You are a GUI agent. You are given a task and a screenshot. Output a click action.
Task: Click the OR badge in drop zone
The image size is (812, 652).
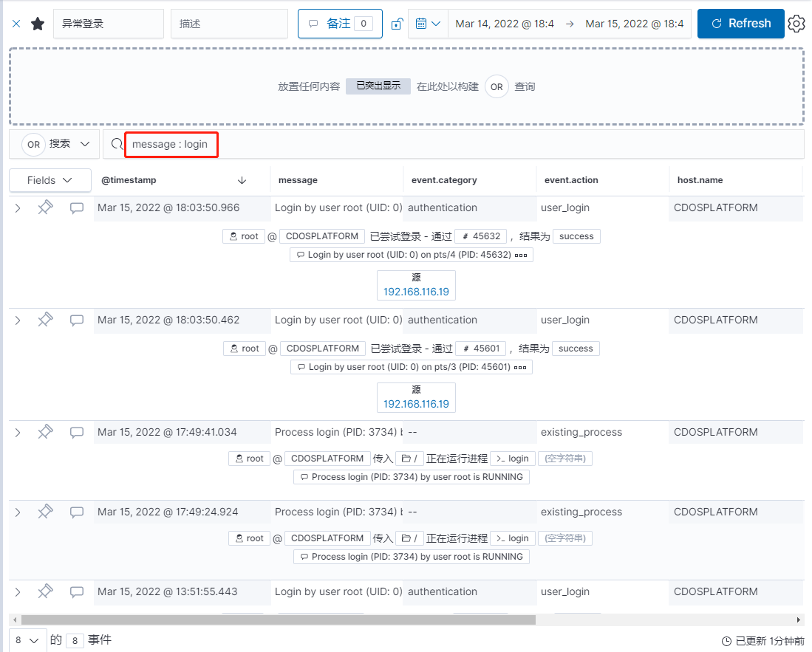497,87
